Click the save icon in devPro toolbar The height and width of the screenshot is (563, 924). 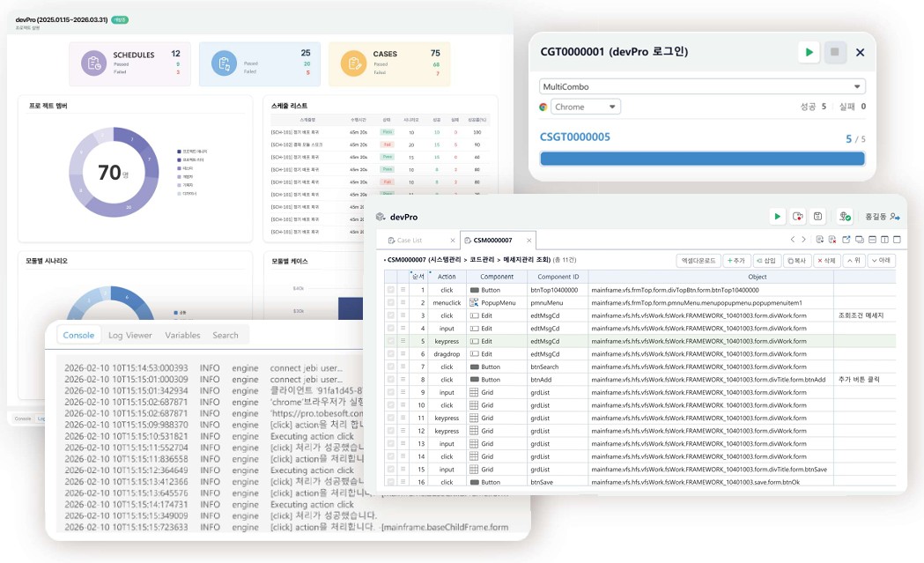tap(817, 217)
